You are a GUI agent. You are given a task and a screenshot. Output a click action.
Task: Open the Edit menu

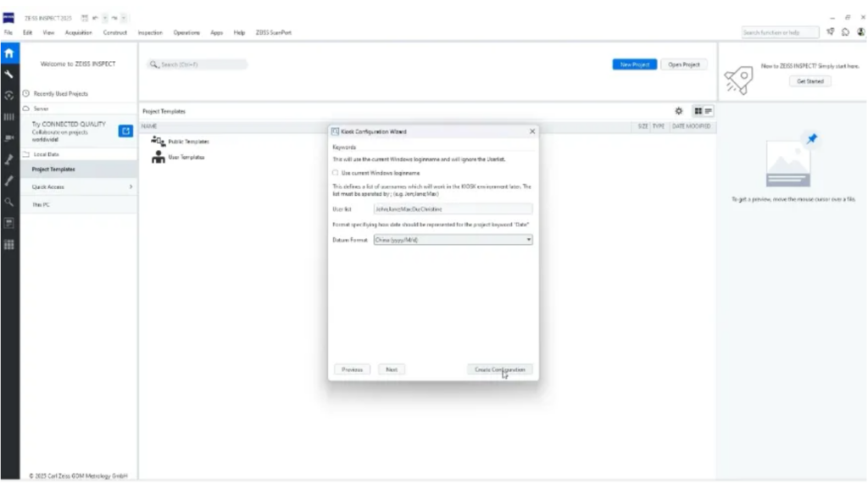pos(27,33)
